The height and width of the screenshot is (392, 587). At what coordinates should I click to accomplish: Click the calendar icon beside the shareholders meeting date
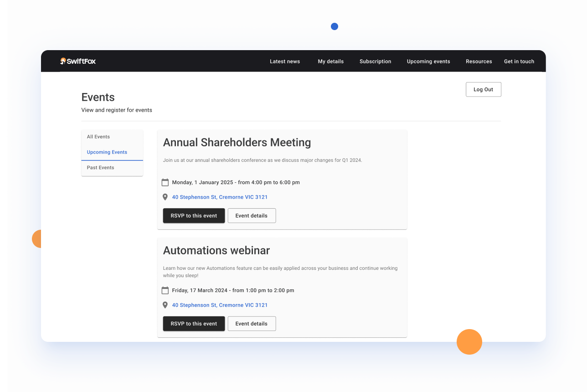(165, 182)
